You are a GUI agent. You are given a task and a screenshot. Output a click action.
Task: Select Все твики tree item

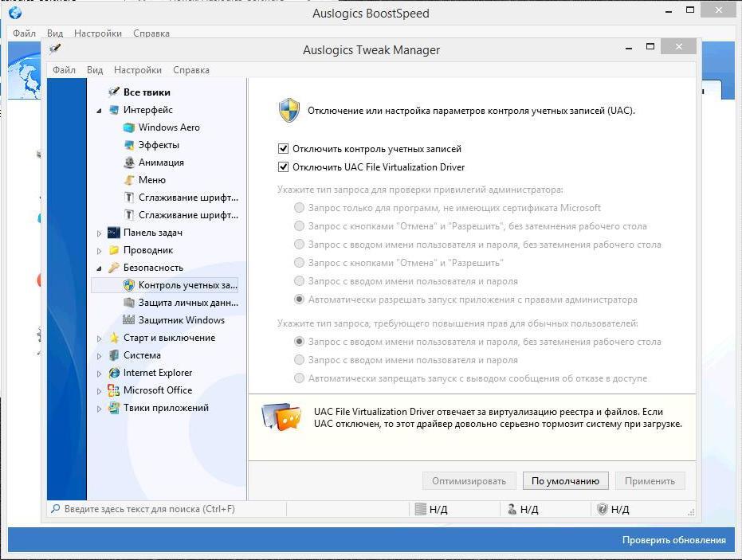[139, 92]
